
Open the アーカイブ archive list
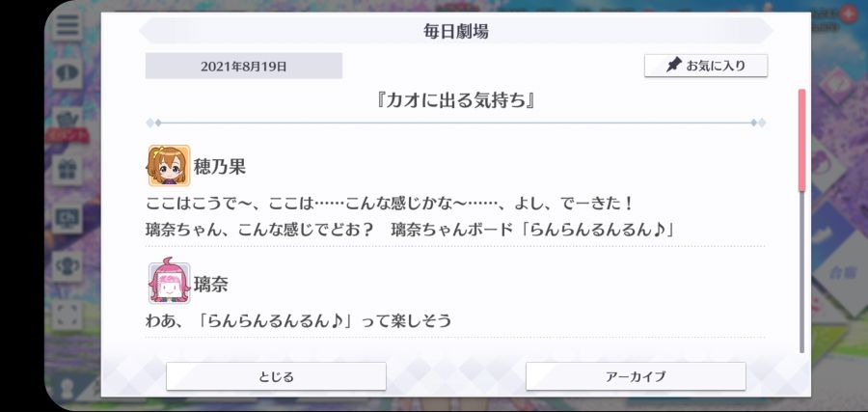coord(636,376)
